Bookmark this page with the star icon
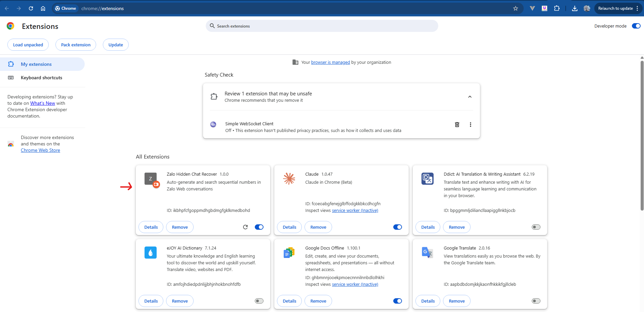 [515, 8]
